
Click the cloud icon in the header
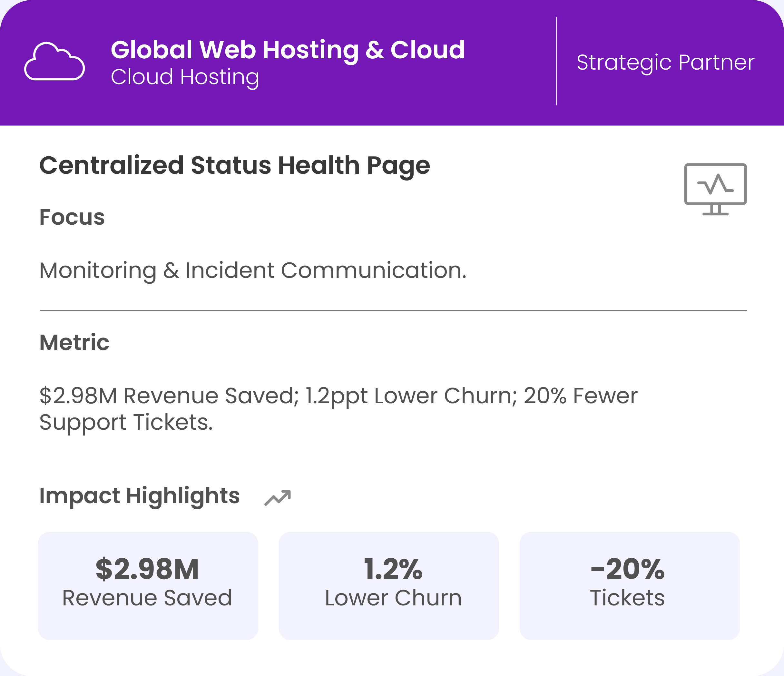(54, 61)
